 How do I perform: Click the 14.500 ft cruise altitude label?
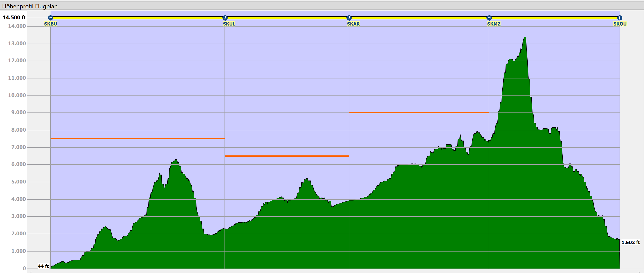coord(14,17)
